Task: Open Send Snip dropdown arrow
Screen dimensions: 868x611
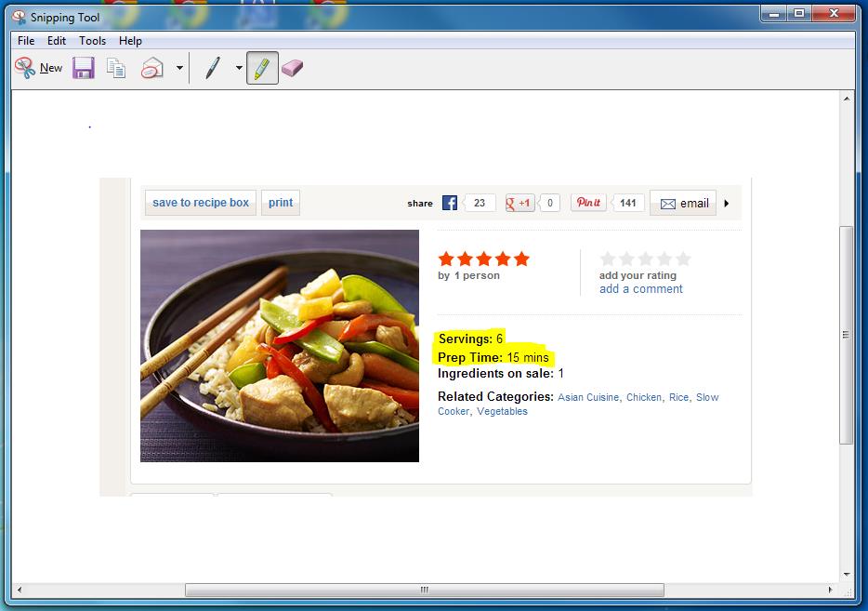Action: pyautogui.click(x=179, y=68)
